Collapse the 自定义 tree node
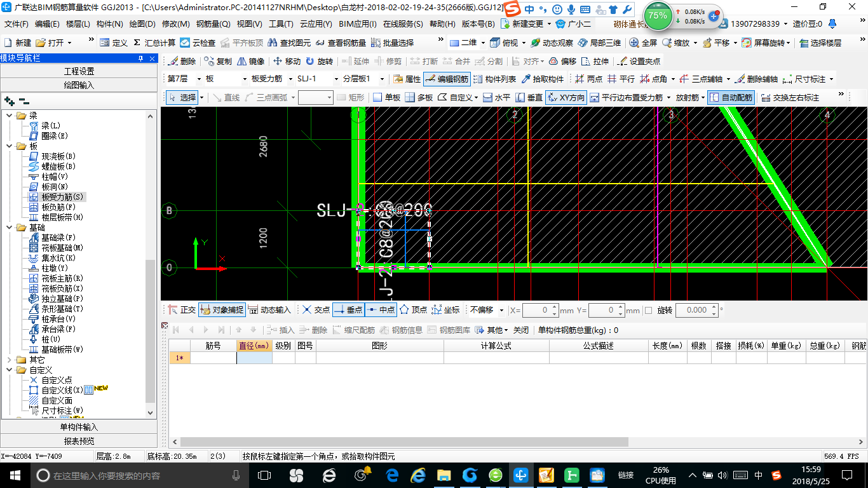 (x=10, y=370)
